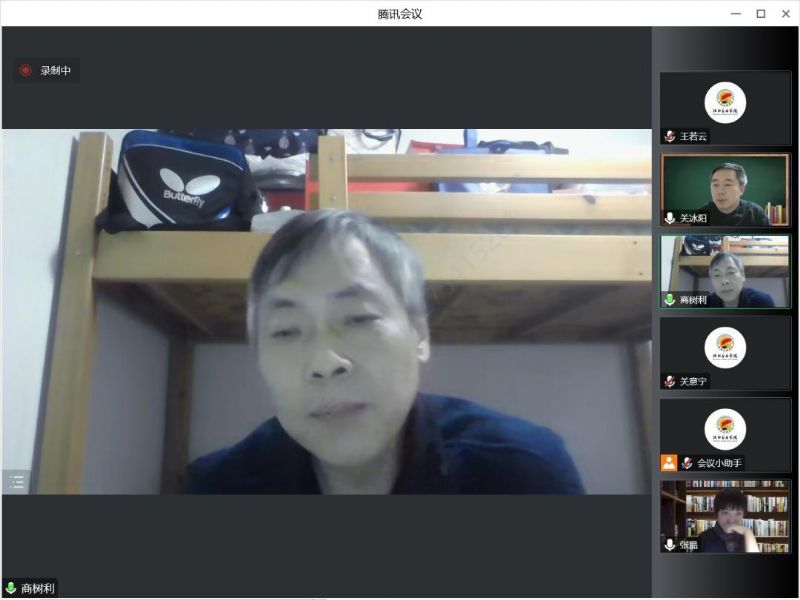
Task: Click 关冰阳's microphone icon
Action: (670, 217)
